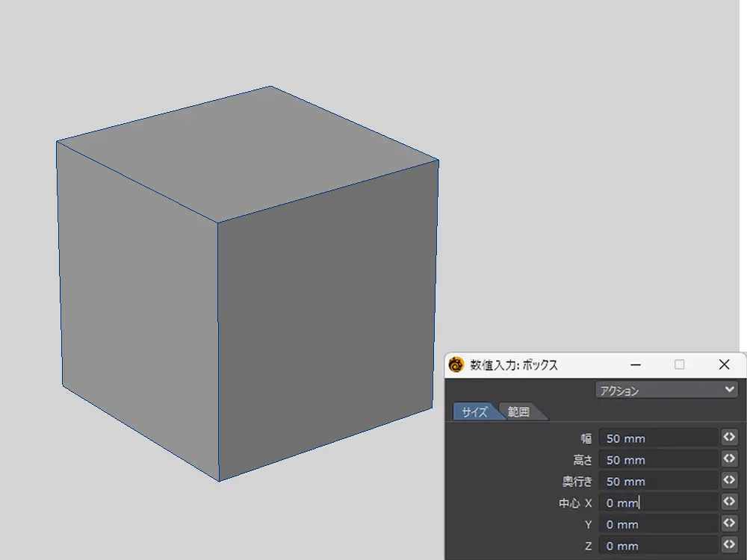Switch to the 範囲 tab

pyautogui.click(x=519, y=412)
